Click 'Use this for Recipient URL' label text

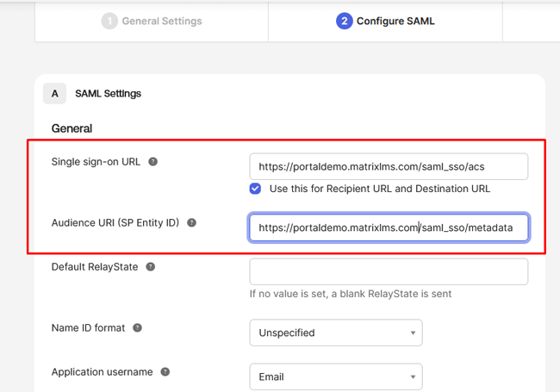click(380, 189)
